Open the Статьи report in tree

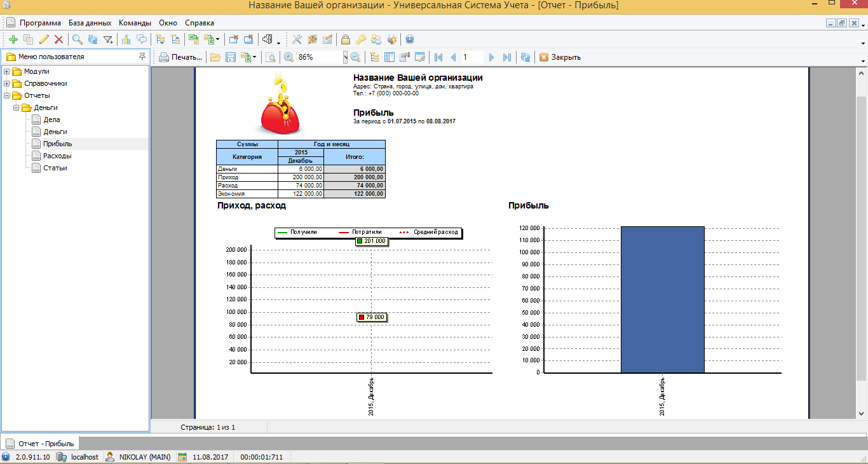[x=55, y=168]
